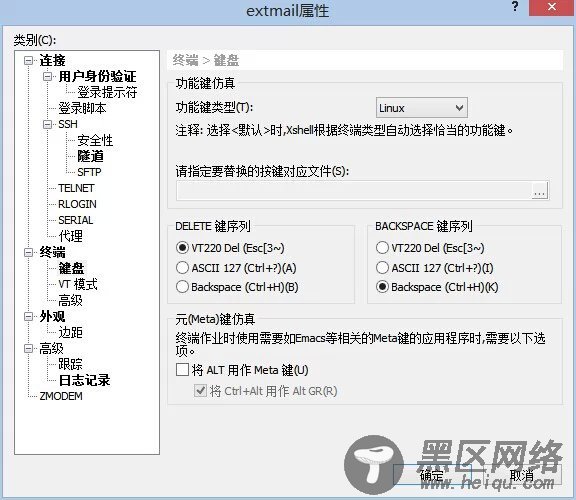Click the key mapping file path field

point(354,191)
